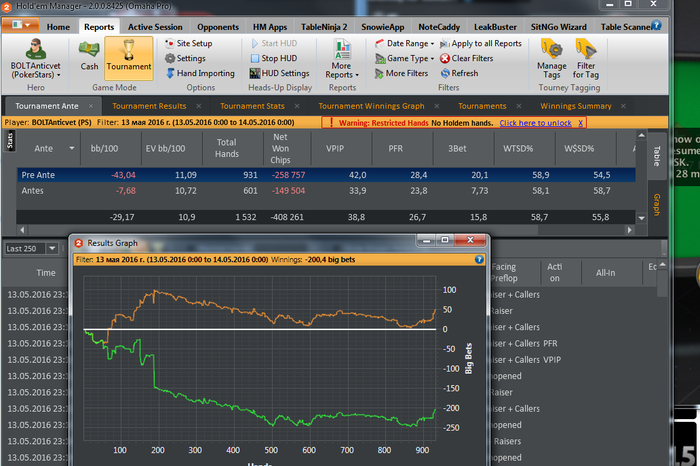Click Start HUD
This screenshot has height=466, width=700.
coord(274,43)
